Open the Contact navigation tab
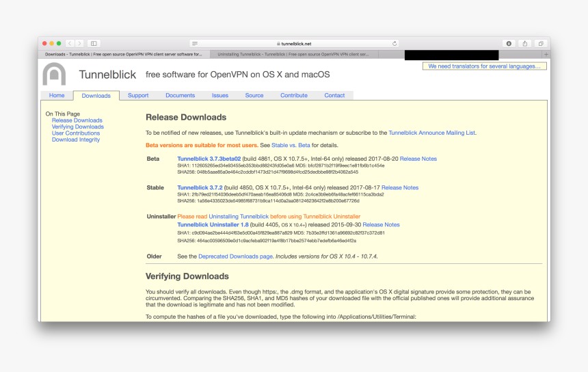Viewport: 588px width, 372px height. (334, 95)
